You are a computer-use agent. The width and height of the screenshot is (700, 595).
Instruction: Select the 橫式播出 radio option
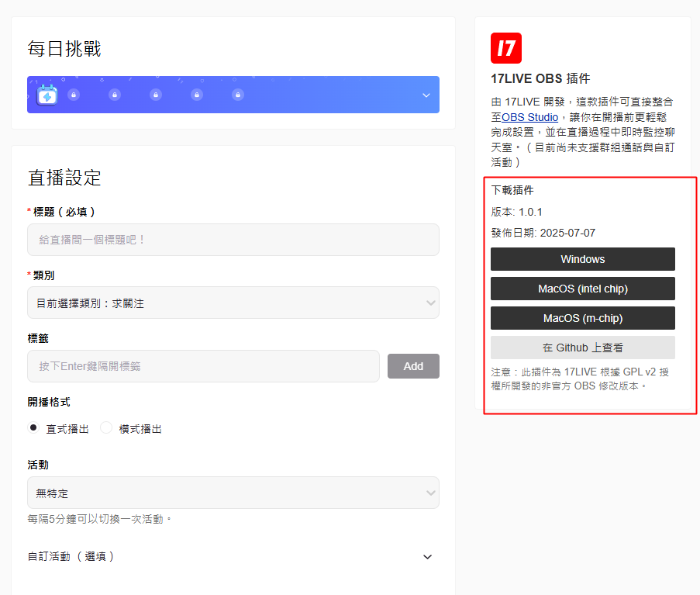pos(106,428)
